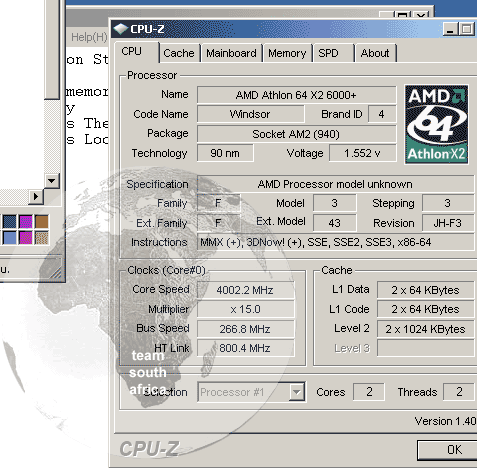The height and width of the screenshot is (468, 477).
Task: Click the CPU-Z diamond title bar icon
Action: click(120, 29)
